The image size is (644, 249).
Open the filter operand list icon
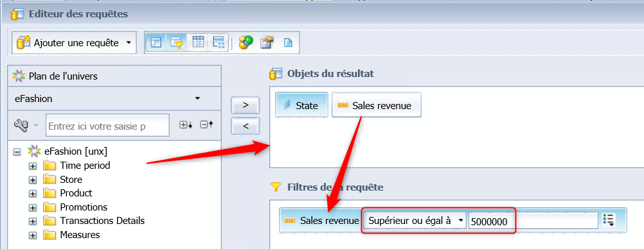(608, 220)
